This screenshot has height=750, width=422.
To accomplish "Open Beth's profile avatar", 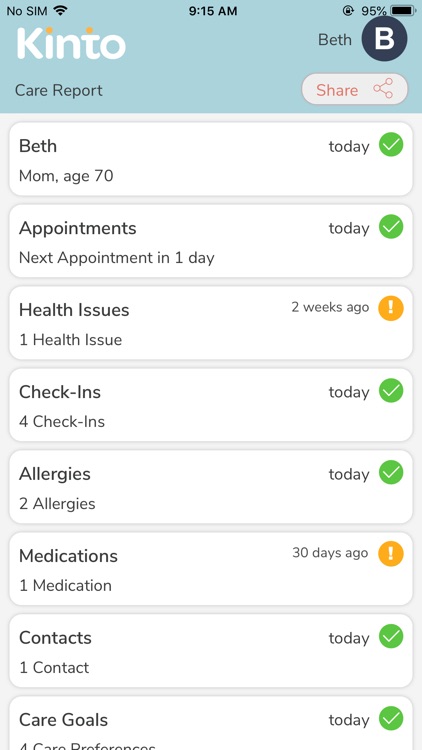I will coord(384,39).
